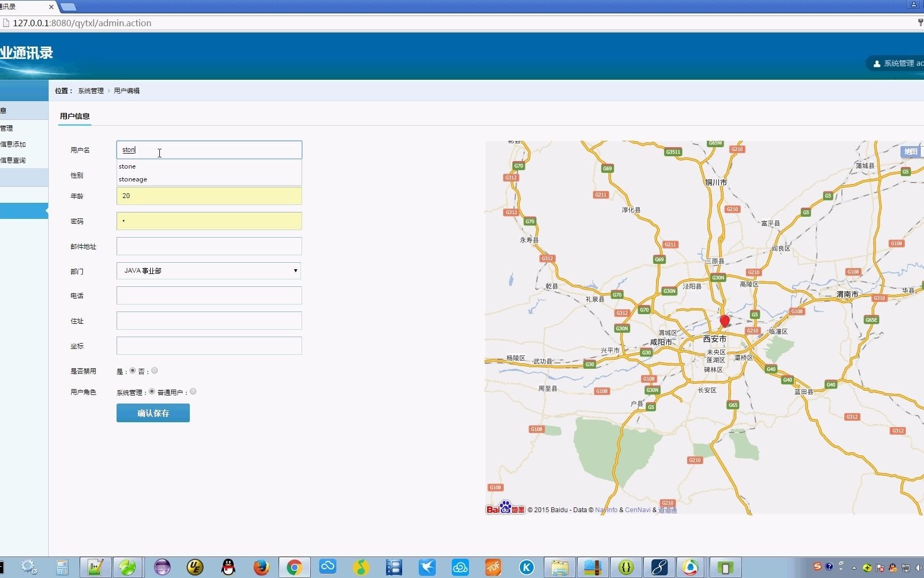Open the CenNavi link on the map
This screenshot has height=578, width=924.
[x=638, y=510]
